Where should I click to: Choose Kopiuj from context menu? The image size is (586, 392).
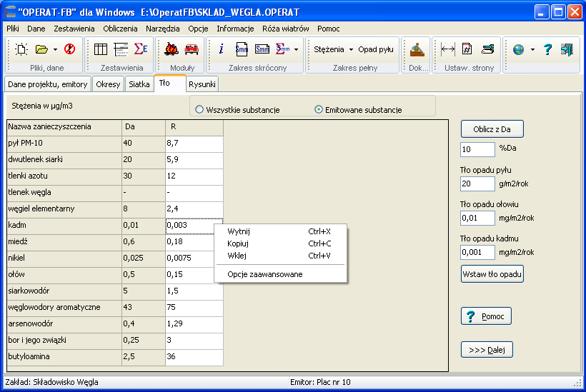click(281, 243)
